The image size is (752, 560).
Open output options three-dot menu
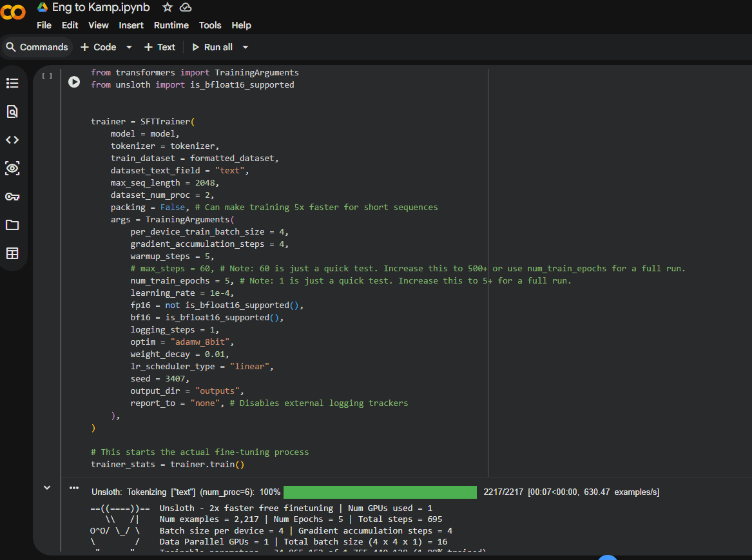pyautogui.click(x=74, y=488)
